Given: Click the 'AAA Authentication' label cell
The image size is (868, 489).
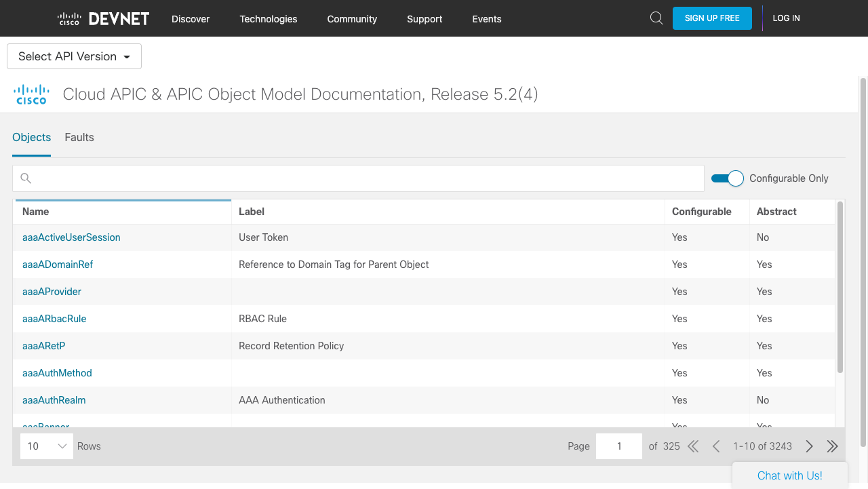Looking at the screenshot, I should [282, 400].
